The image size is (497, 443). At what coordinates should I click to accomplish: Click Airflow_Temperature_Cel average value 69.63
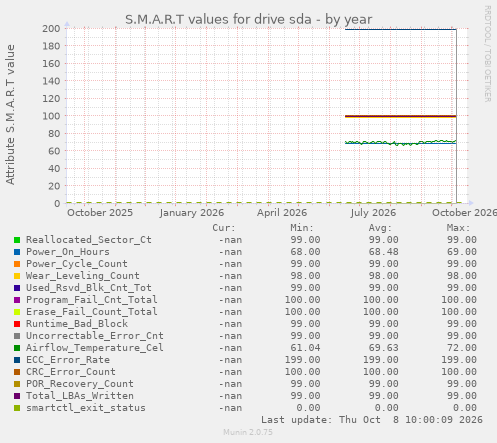point(383,348)
